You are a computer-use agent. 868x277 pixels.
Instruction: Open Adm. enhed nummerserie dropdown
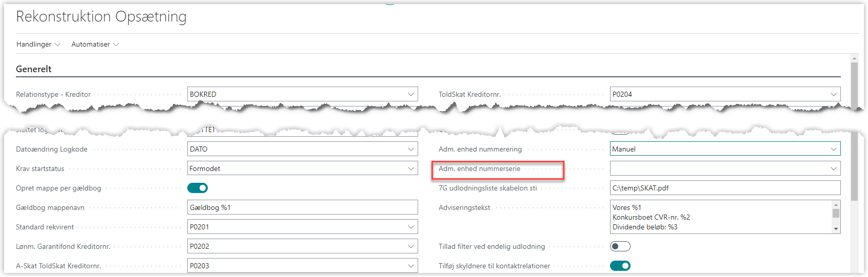[x=833, y=168]
